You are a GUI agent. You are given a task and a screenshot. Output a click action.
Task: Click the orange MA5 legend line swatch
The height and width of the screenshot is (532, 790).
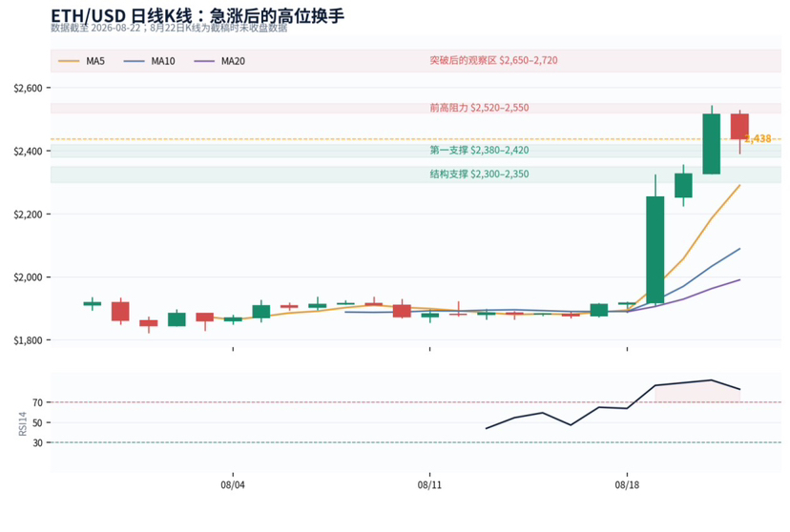coord(69,61)
